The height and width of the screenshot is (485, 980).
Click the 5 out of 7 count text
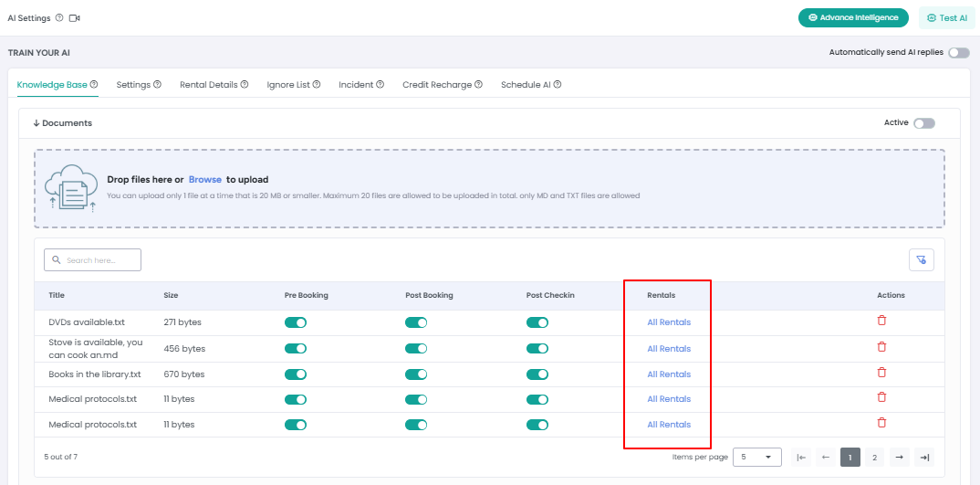60,457
